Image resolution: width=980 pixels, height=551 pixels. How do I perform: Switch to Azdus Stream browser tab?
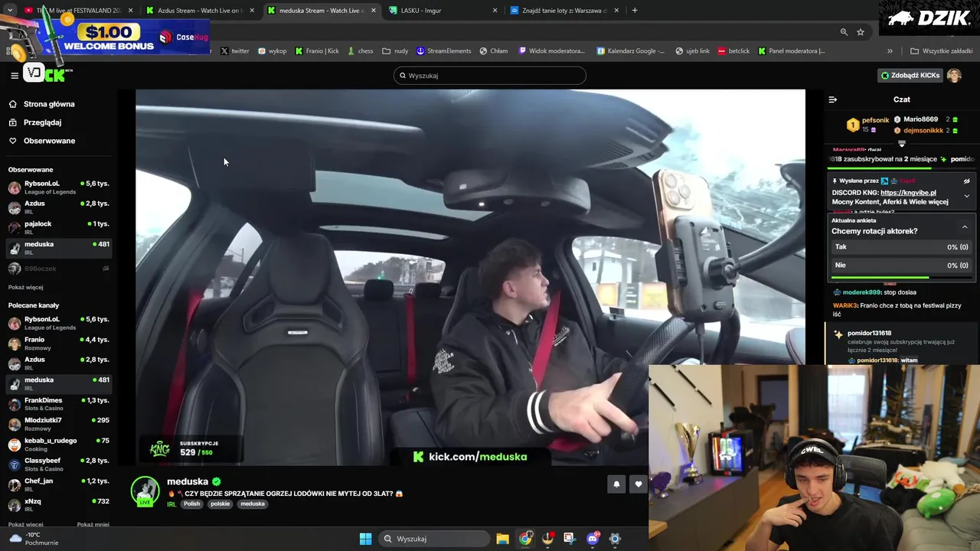click(199, 11)
